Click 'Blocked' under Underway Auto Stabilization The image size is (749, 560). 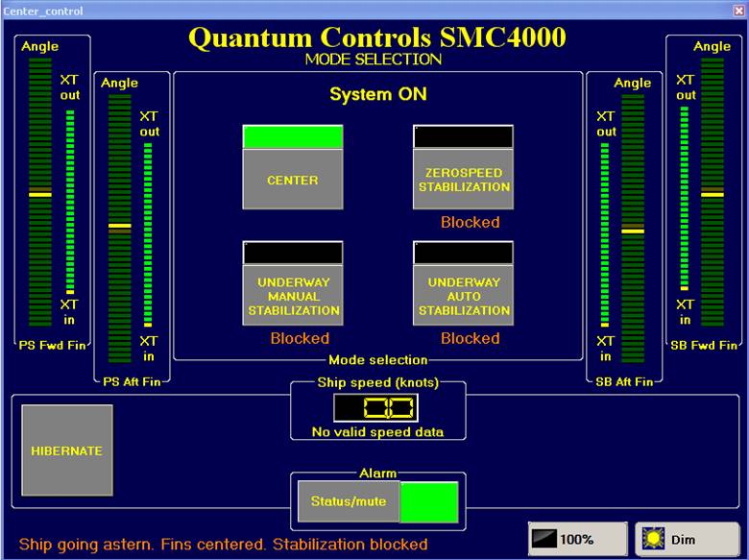click(x=470, y=338)
